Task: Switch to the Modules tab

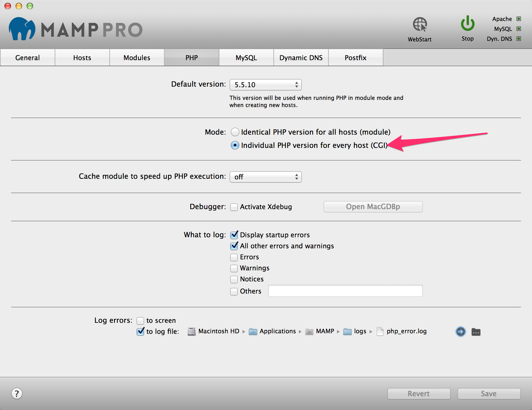Action: coord(137,58)
